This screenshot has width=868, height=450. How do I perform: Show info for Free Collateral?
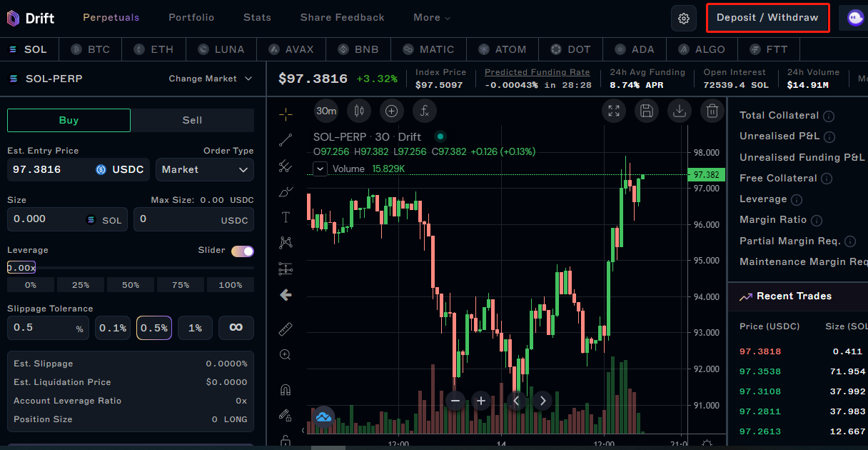[827, 179]
